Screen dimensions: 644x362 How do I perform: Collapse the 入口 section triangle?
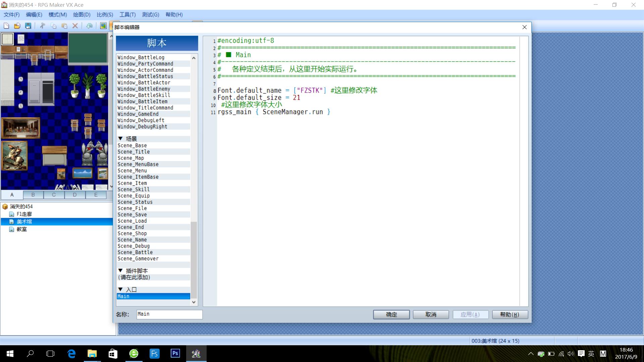(120, 289)
